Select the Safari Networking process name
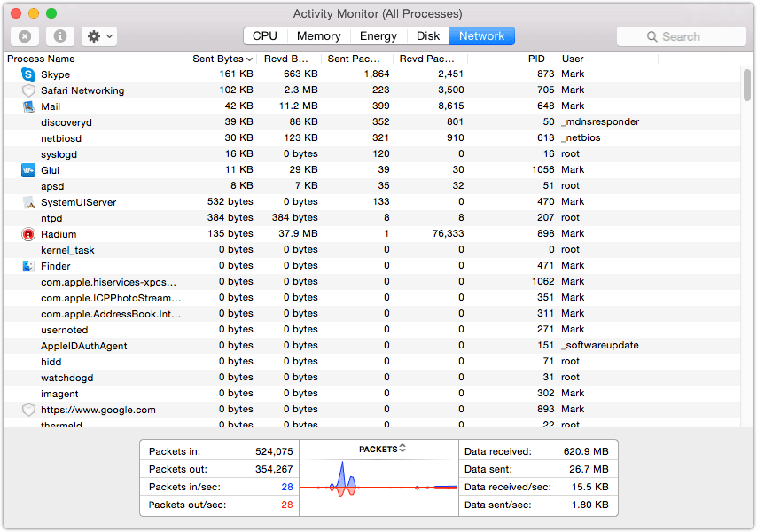The width and height of the screenshot is (757, 532). click(x=82, y=90)
